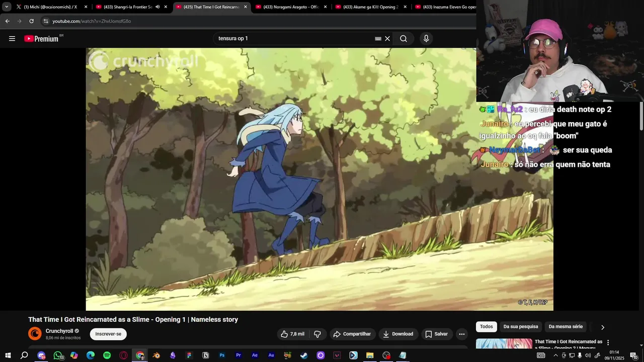Like the video with the thumbs-up button

[x=292, y=334]
